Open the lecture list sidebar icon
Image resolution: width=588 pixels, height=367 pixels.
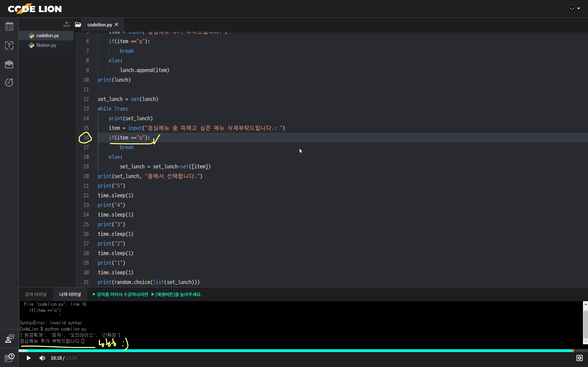(9, 27)
